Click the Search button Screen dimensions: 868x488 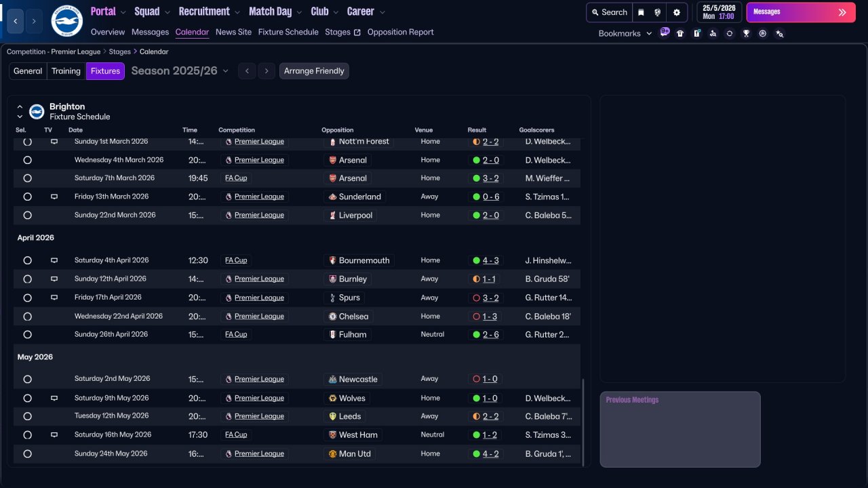point(609,12)
